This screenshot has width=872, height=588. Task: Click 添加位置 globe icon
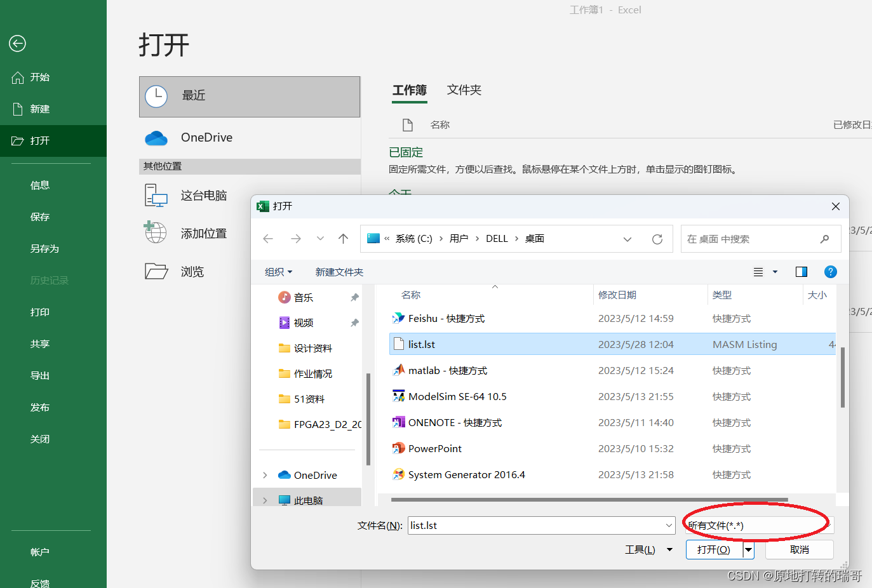[x=156, y=232]
